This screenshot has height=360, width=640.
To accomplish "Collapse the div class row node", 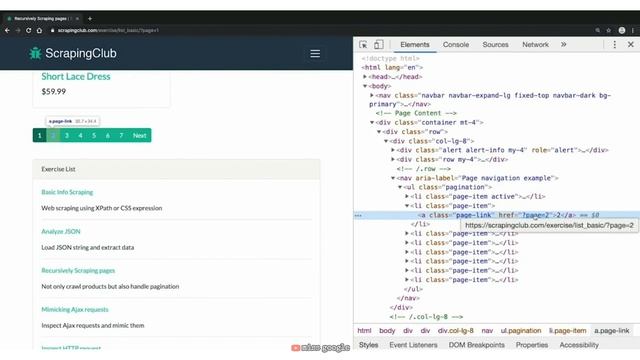I will (379, 131).
